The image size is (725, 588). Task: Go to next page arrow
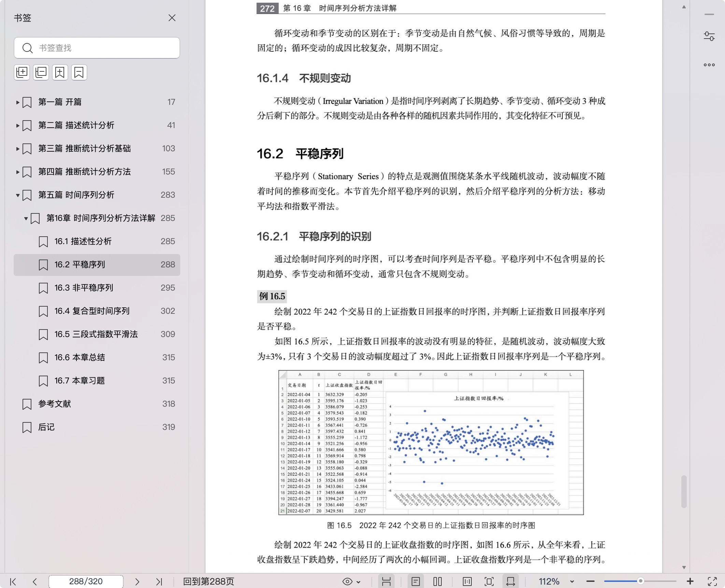pyautogui.click(x=137, y=582)
